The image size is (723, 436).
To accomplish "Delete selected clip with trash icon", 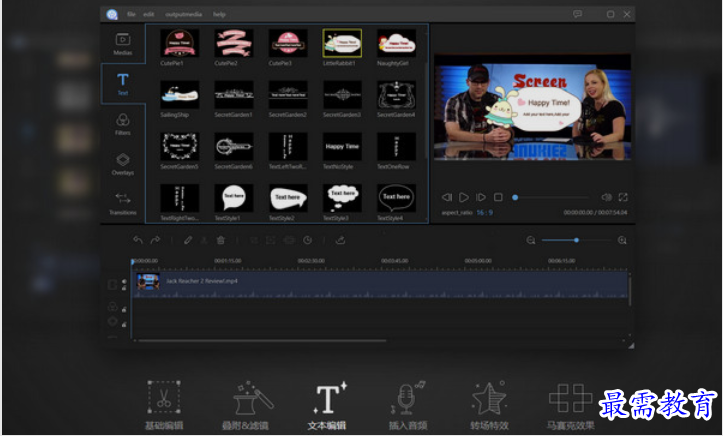I will pos(221,240).
